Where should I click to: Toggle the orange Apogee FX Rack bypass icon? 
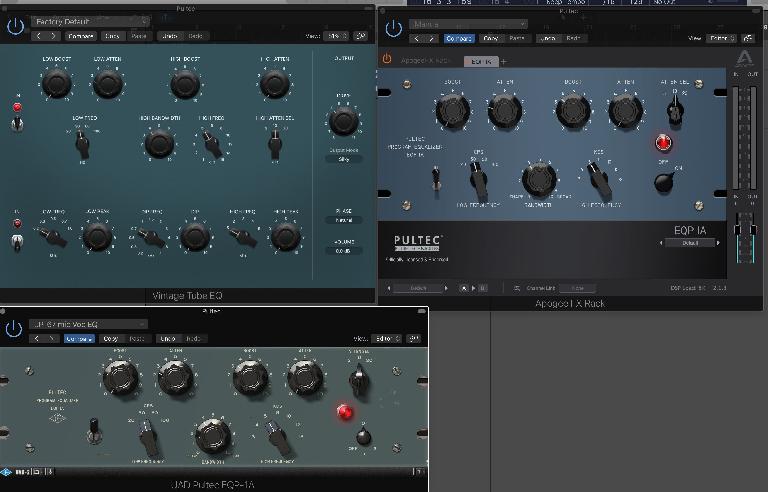coord(386,59)
